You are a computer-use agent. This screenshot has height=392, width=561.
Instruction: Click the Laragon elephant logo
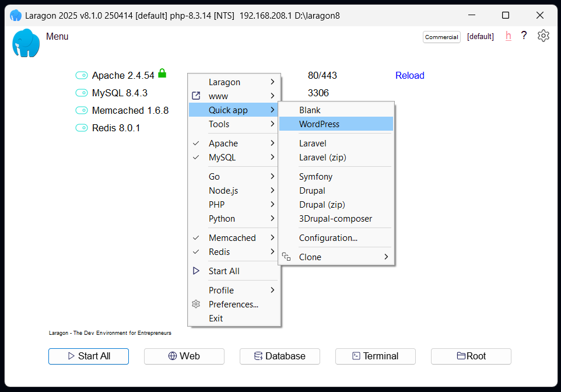pyautogui.click(x=26, y=43)
